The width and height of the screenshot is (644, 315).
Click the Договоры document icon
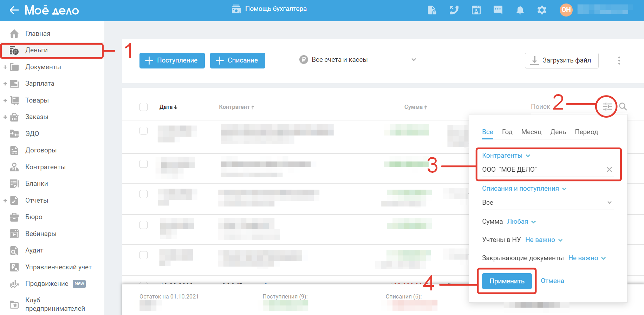14,150
